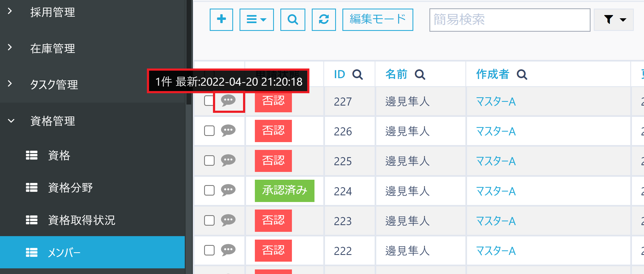Screen dimensions: 644x274
Task: Create a new record with the plus icon
Action: (221, 20)
